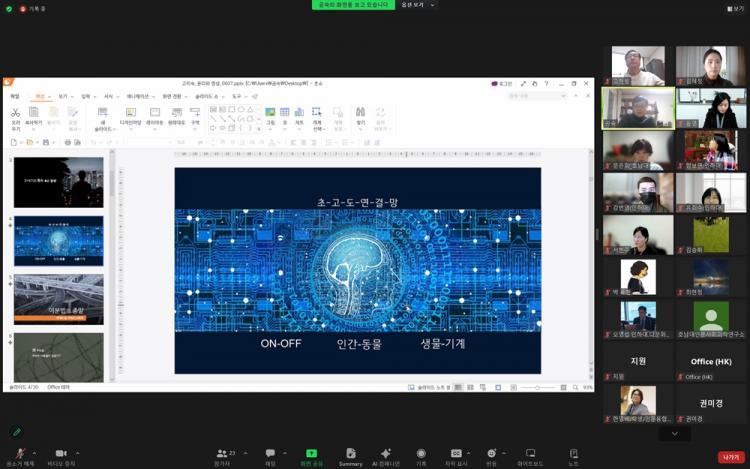Open the File menu in presentation app
This screenshot has width=750, height=469.
point(15,97)
